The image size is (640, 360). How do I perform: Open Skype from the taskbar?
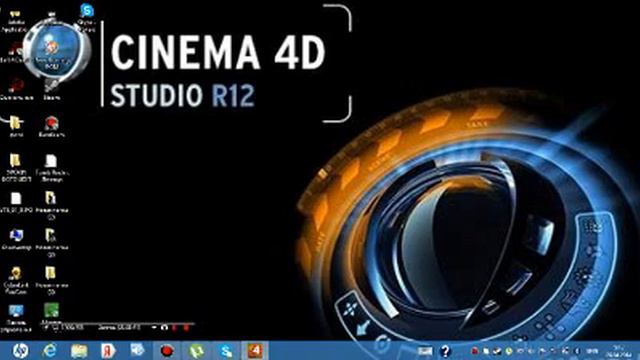225,351
